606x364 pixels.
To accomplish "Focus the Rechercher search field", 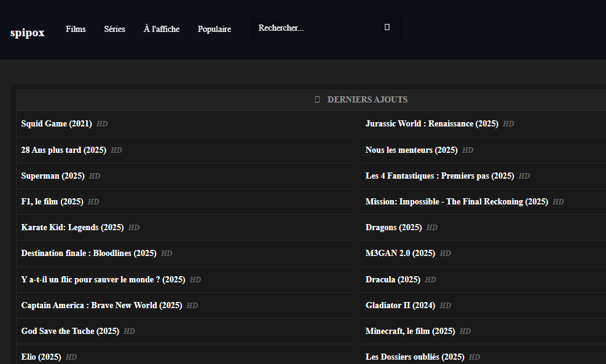I will pos(313,28).
